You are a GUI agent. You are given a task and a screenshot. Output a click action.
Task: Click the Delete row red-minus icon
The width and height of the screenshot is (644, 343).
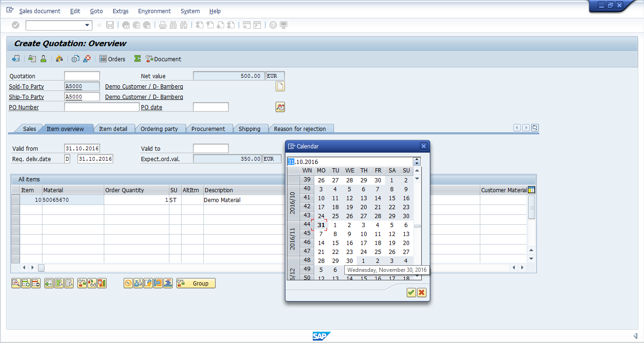coord(36,283)
